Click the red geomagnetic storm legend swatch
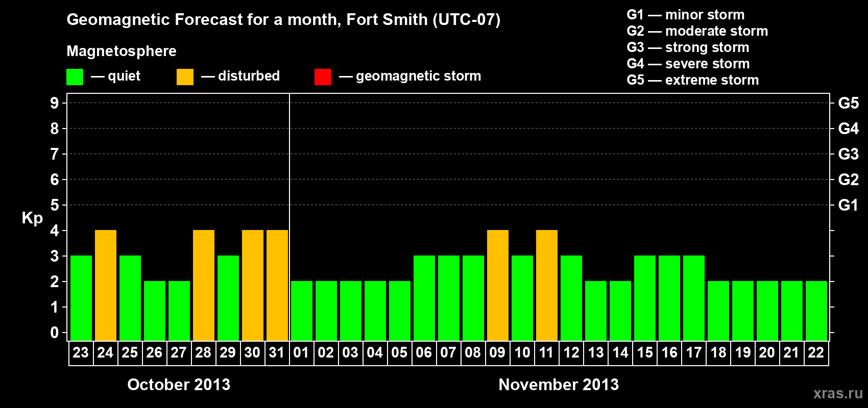Viewport: 868px width, 408px height. tap(323, 77)
